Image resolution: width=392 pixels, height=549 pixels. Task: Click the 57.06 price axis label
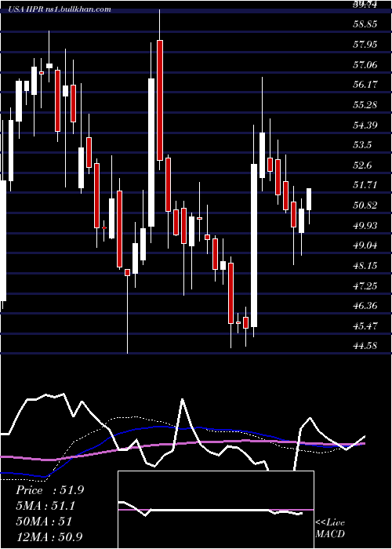coord(366,64)
